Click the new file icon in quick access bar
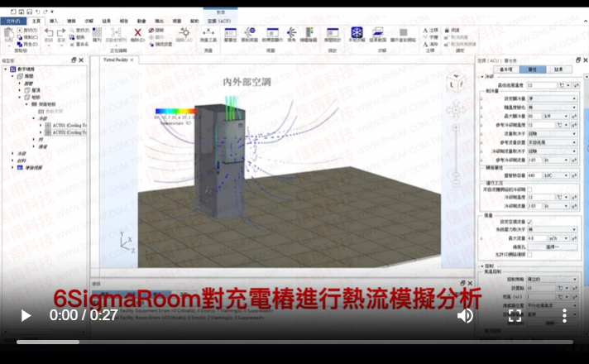Image resolution: width=589 pixels, height=364 pixels. tap(13, 12)
